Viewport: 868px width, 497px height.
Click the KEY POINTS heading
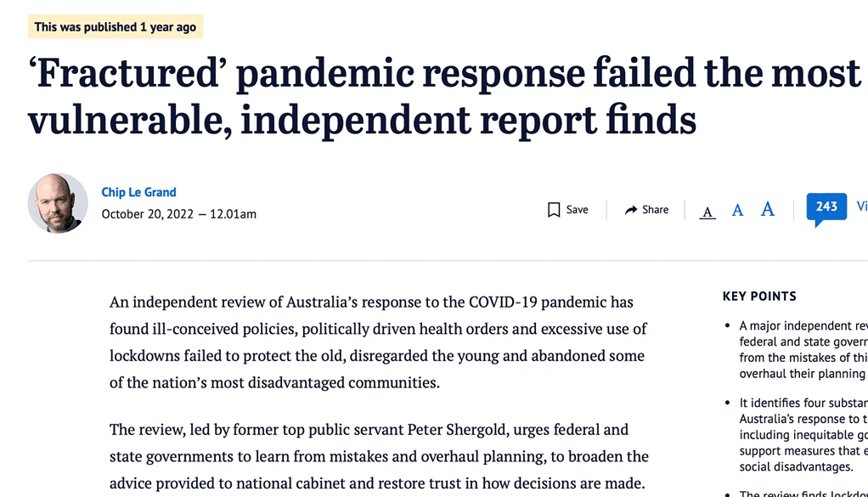click(x=759, y=297)
